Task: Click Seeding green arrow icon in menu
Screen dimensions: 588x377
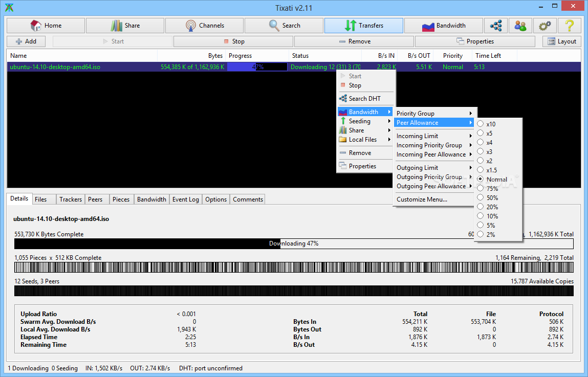Action: [343, 121]
